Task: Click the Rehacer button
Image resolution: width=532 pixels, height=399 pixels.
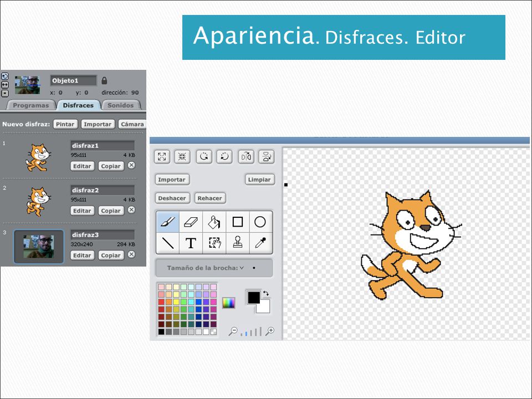Action: (x=210, y=198)
